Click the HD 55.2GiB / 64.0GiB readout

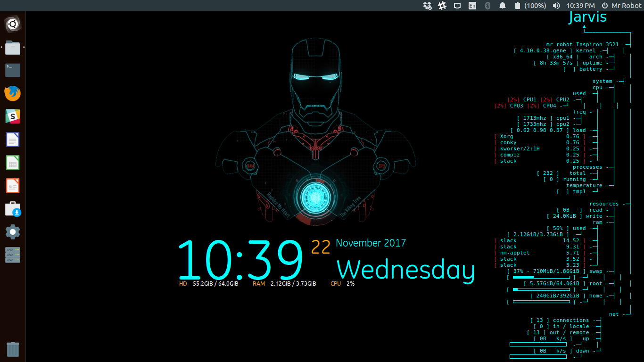point(208,284)
